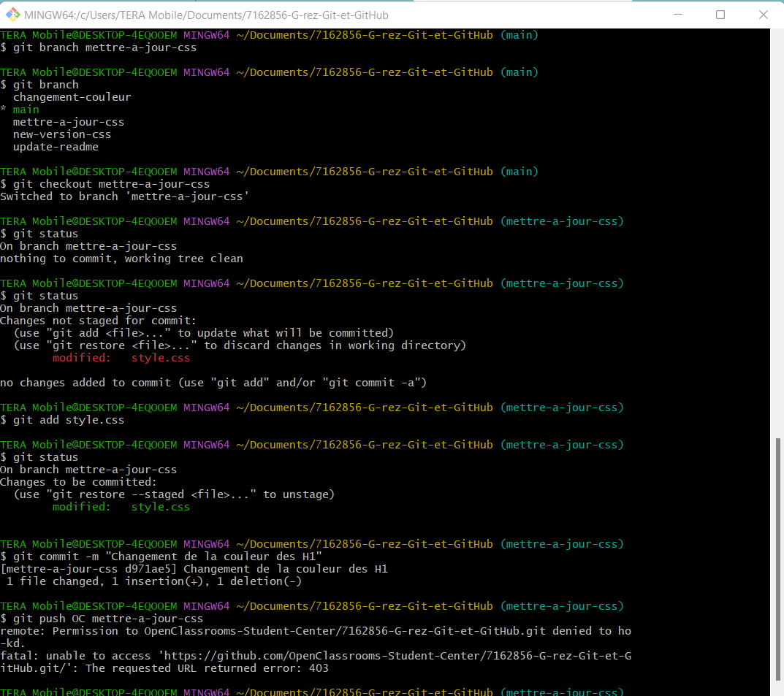Click the new-version-css branch name
The width and height of the screenshot is (784, 696).
pos(61,134)
